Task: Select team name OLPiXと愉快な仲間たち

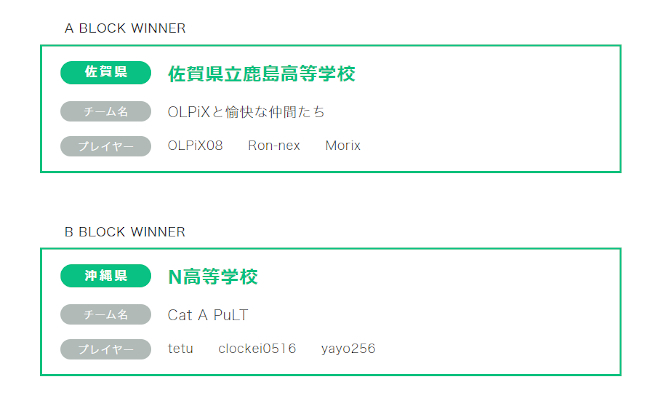Action: 246,112
